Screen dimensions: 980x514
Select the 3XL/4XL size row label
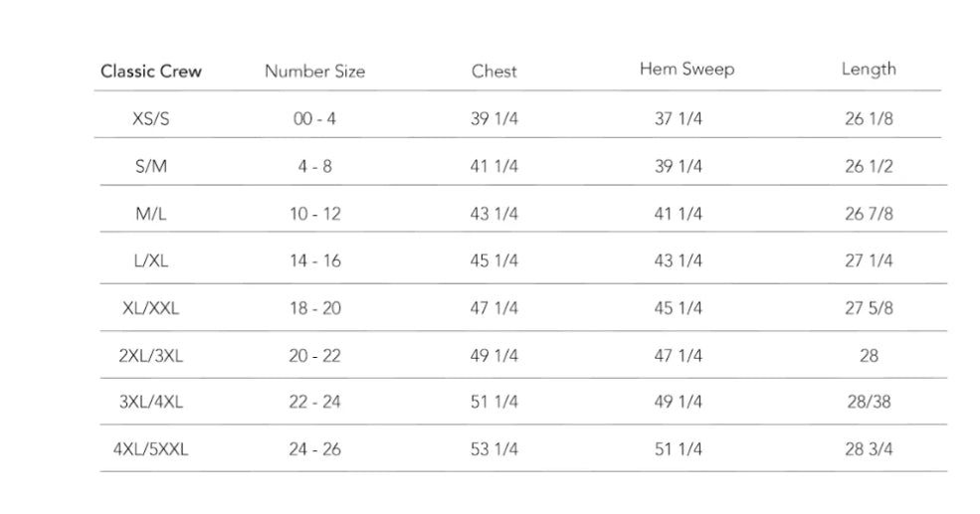(151, 403)
